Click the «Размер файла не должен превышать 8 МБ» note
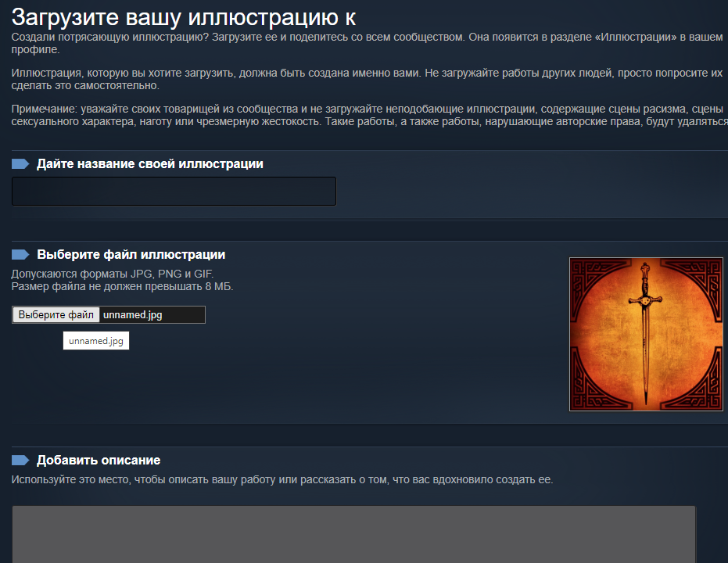Viewport: 728px width, 563px height. click(x=122, y=286)
